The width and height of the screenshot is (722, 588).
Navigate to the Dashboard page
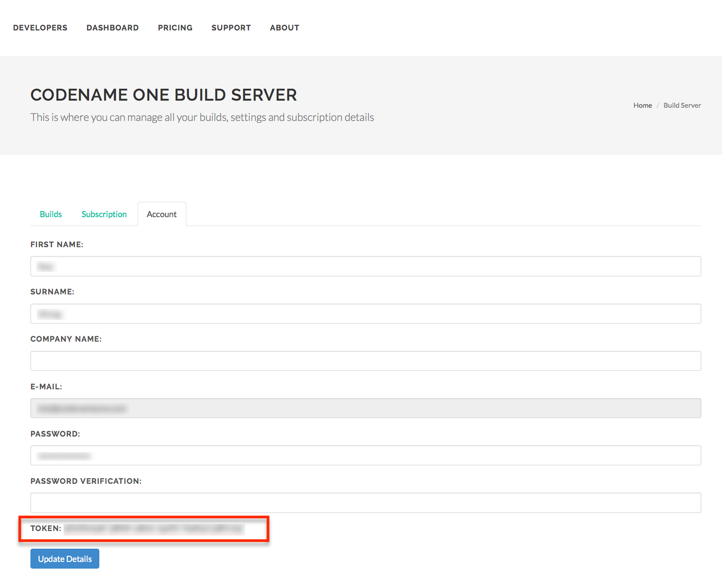[x=113, y=27]
